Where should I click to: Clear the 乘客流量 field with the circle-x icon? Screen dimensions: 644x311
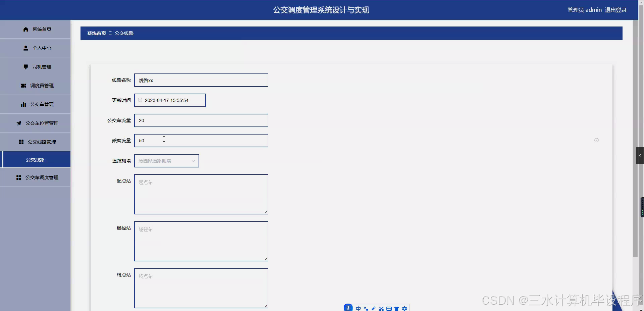click(596, 140)
